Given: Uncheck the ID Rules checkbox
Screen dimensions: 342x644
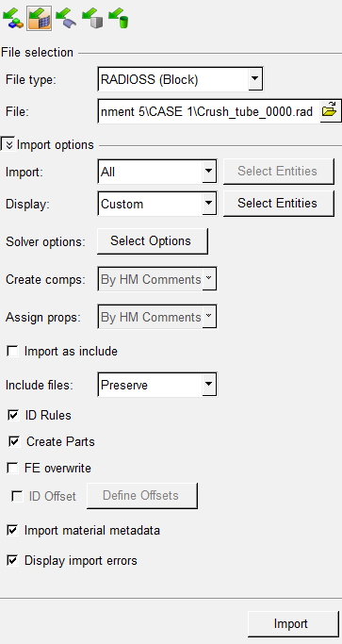Looking at the screenshot, I should pyautogui.click(x=13, y=415).
